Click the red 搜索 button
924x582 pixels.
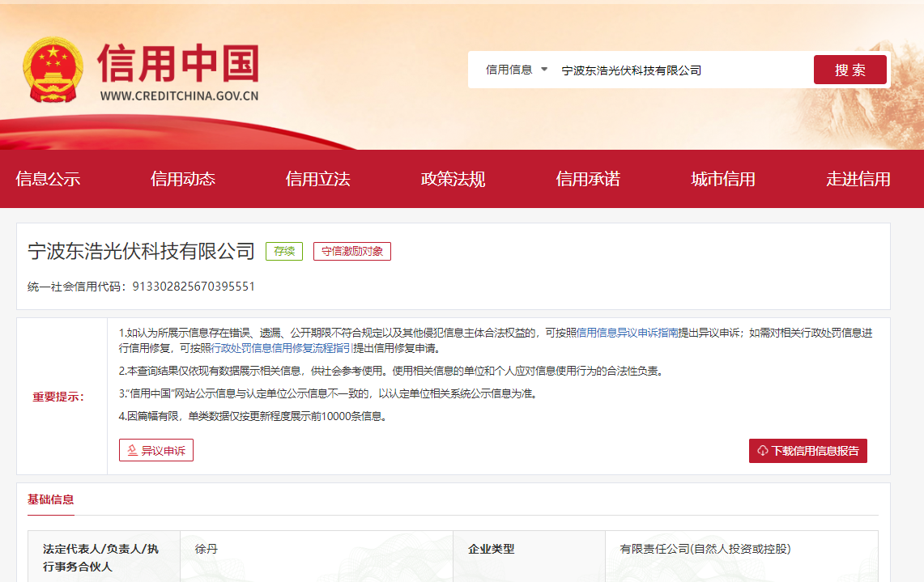(x=849, y=70)
